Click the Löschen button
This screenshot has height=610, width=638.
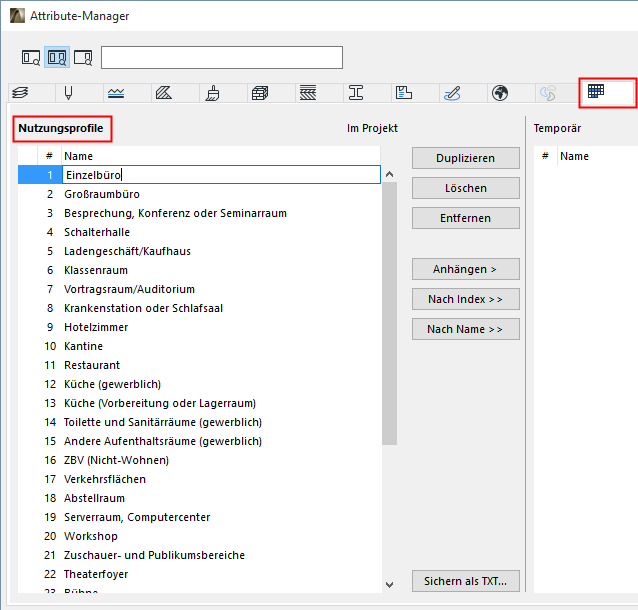point(465,188)
